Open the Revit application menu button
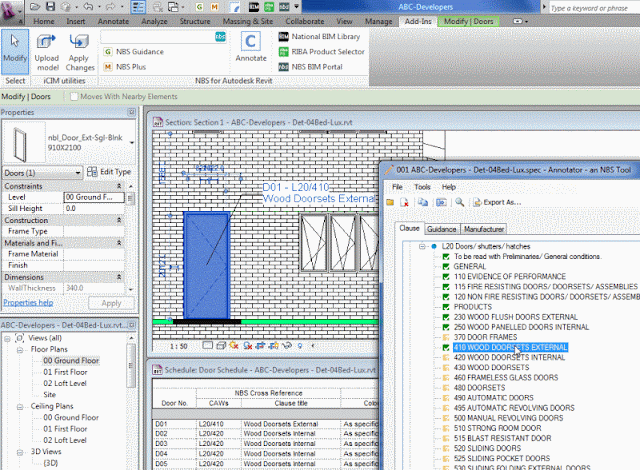Image resolution: width=640 pixels, height=470 pixels. point(9,11)
